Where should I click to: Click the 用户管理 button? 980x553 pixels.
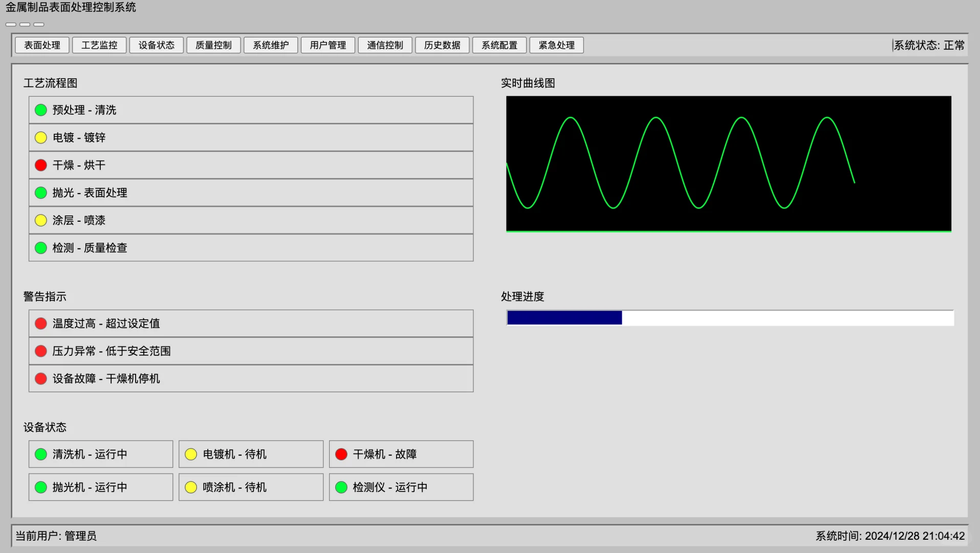click(328, 45)
